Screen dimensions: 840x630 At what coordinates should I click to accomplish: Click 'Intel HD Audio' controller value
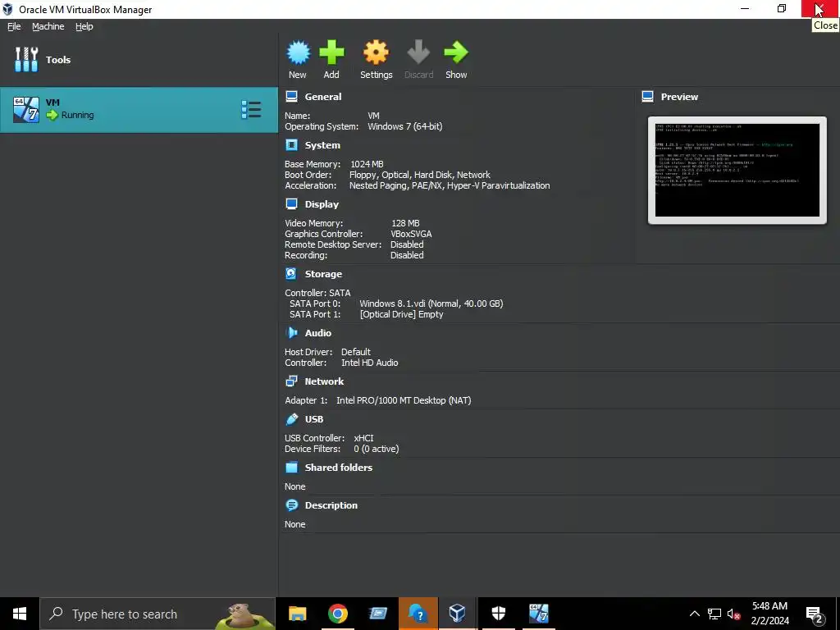click(x=370, y=363)
